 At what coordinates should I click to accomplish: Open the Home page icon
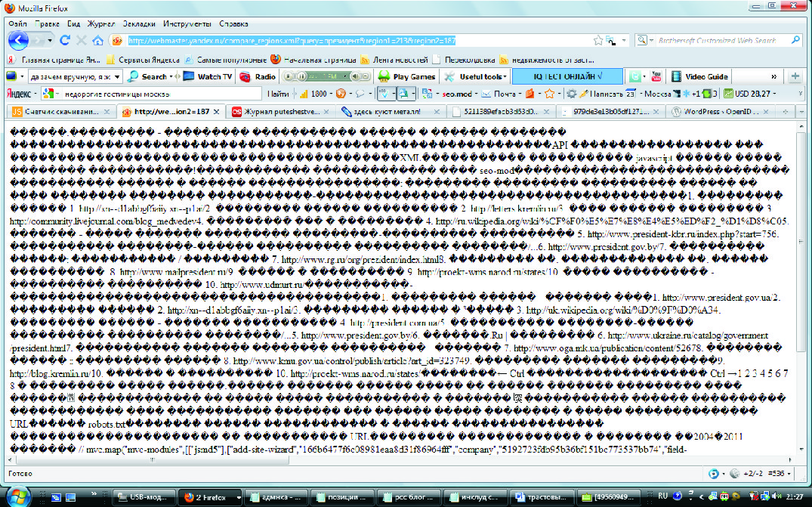[x=97, y=40]
